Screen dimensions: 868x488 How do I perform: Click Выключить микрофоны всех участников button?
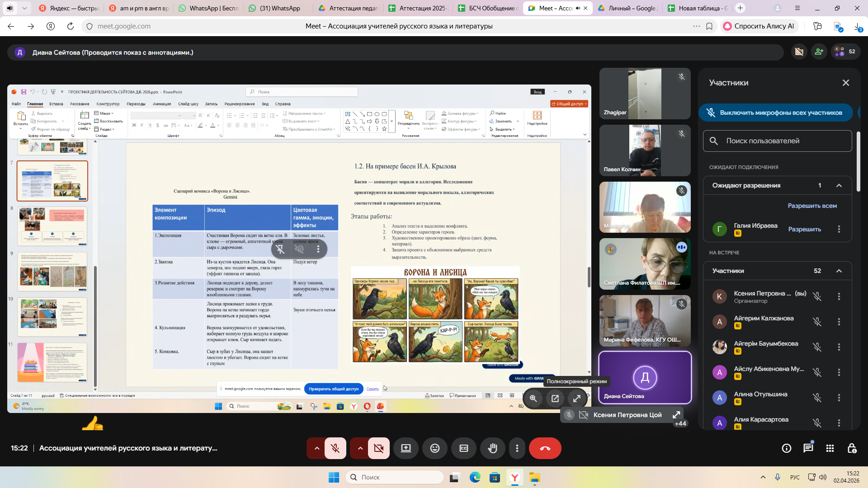pyautogui.click(x=775, y=113)
